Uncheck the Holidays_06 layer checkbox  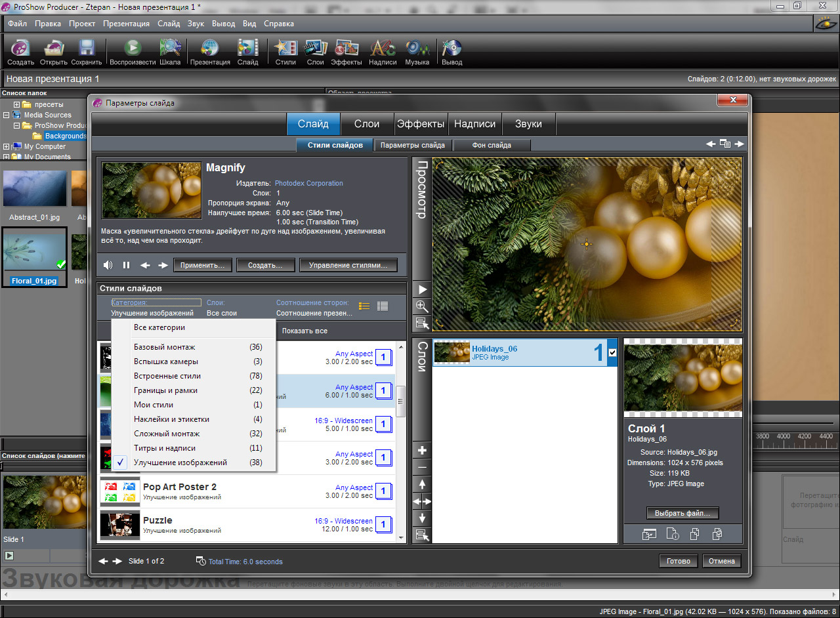tap(612, 352)
